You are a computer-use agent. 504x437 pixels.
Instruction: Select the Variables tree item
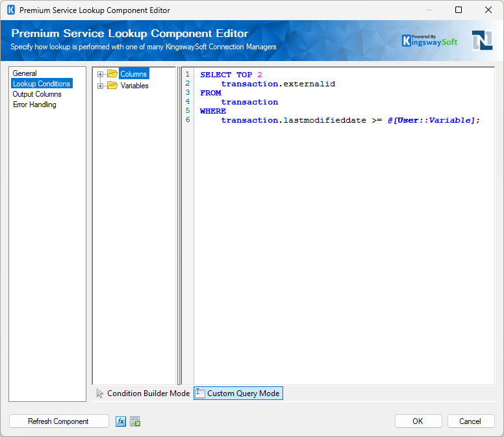[134, 86]
